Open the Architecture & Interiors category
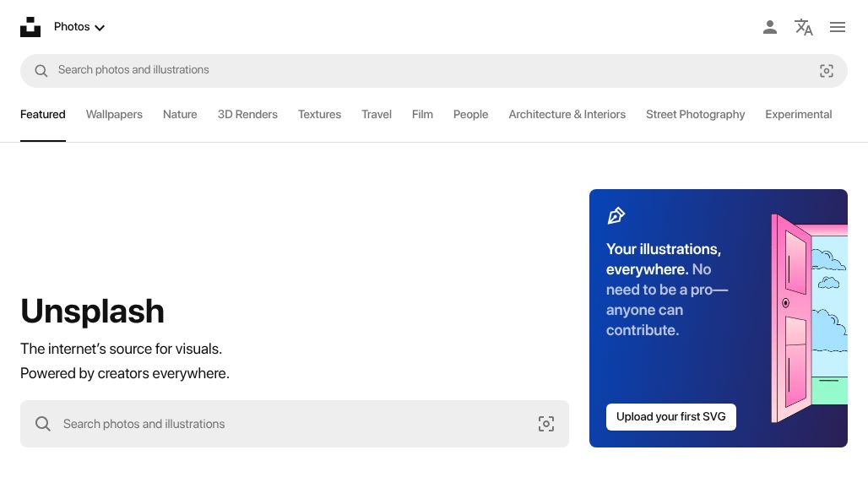Screen dimensions: 868x488 tap(567, 115)
